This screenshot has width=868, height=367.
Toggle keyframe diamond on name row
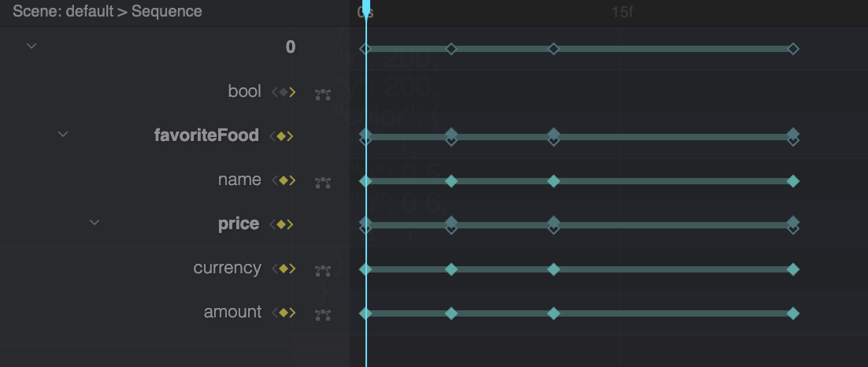click(x=283, y=180)
